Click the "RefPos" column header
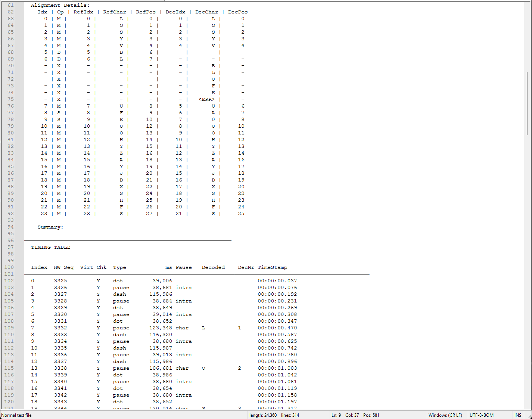The image size is (532, 419). [x=146, y=12]
